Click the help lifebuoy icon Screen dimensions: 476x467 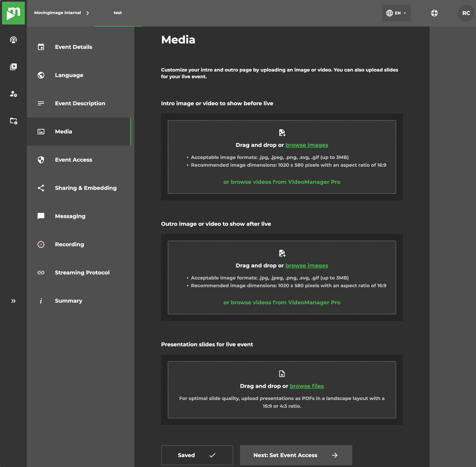tap(434, 13)
